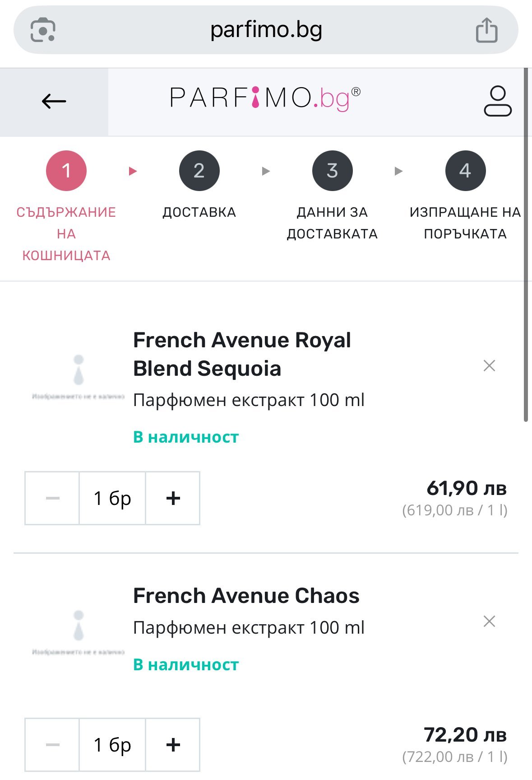Open the user account profile icon

tap(497, 101)
